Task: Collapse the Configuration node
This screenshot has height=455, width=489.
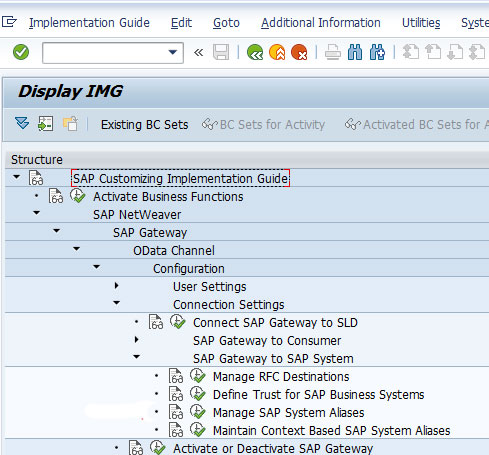Action: pos(96,267)
